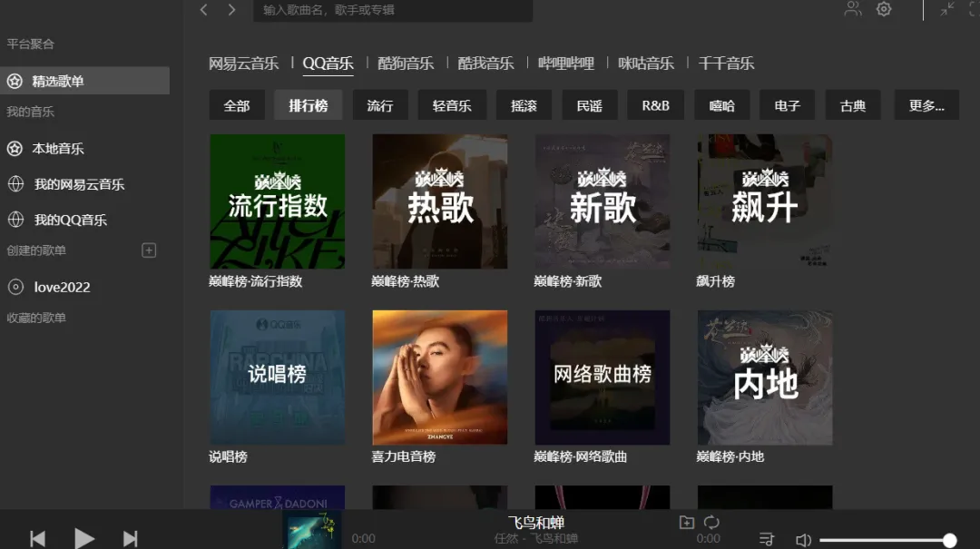Select the 流行 category filter
Screen dimensions: 980x549
coord(380,105)
